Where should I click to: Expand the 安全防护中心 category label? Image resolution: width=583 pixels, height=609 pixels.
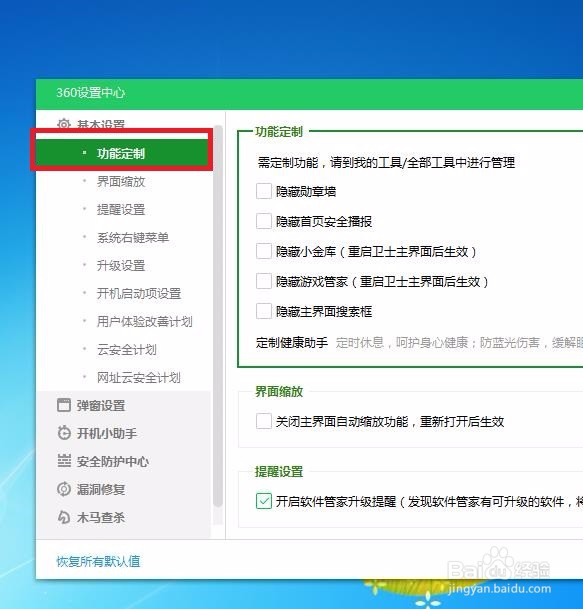click(x=113, y=461)
